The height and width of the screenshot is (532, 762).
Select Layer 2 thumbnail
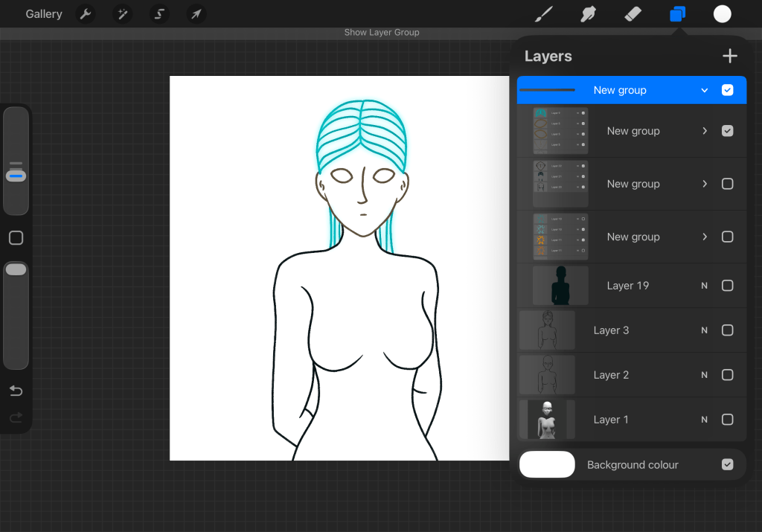pos(547,375)
